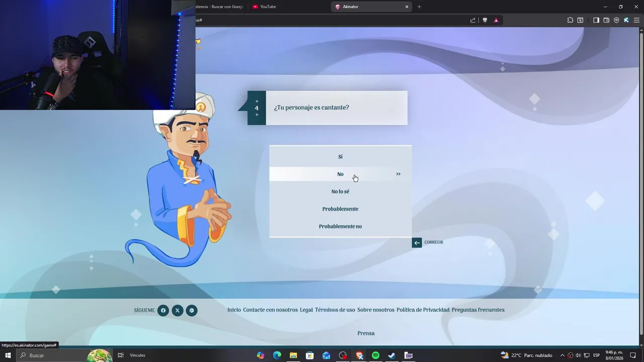Open "Política de Privacidad" link

[x=423, y=310]
